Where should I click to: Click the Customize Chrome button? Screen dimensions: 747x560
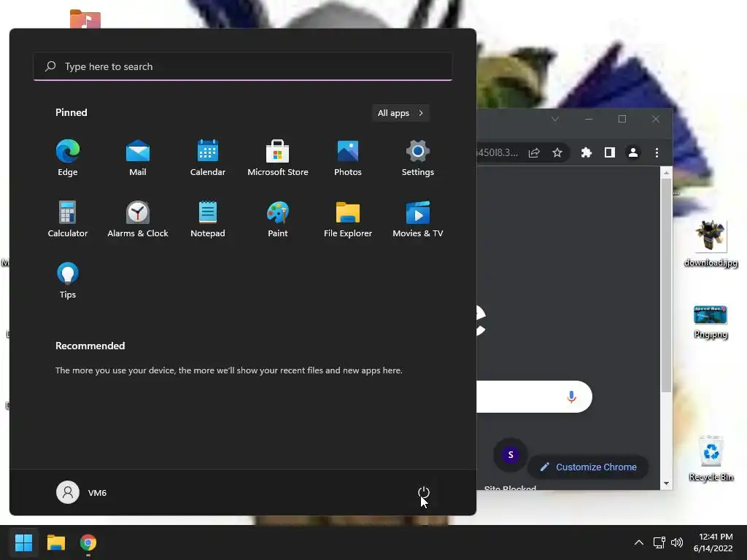[x=589, y=467]
